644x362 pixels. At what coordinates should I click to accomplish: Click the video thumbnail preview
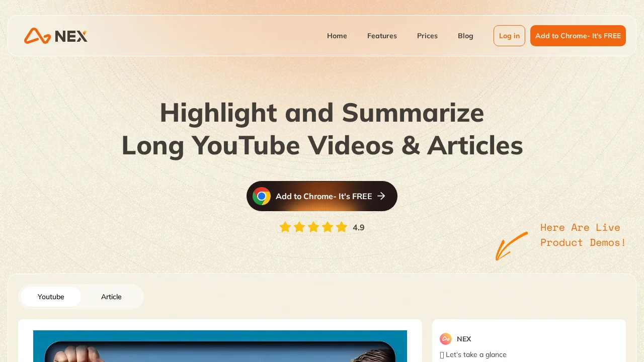(220, 346)
